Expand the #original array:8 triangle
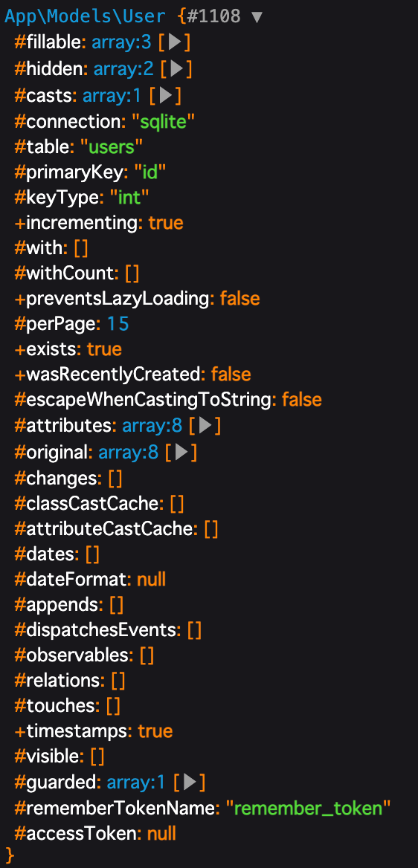The image size is (418, 868). (181, 453)
